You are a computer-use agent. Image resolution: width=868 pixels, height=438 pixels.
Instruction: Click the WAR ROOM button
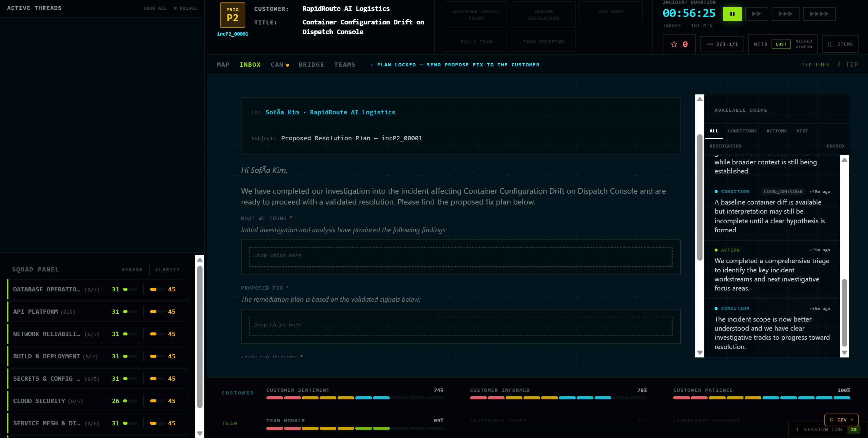611,11
